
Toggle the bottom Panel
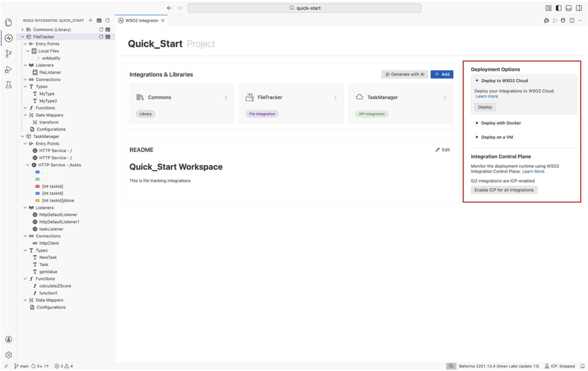(x=569, y=8)
